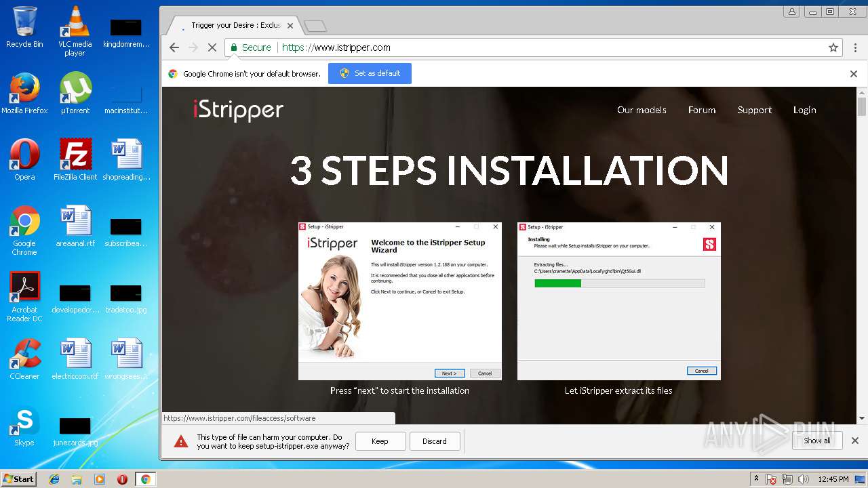Screen dimensions: 868x488
Task: Open the kingdomrem desktop file
Action: click(x=126, y=33)
